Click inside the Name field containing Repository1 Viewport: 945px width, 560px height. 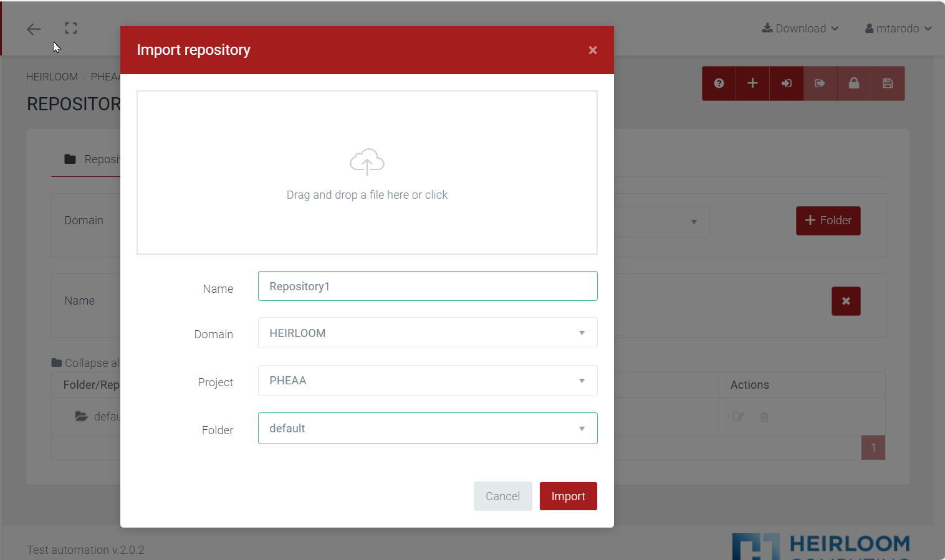coord(428,286)
